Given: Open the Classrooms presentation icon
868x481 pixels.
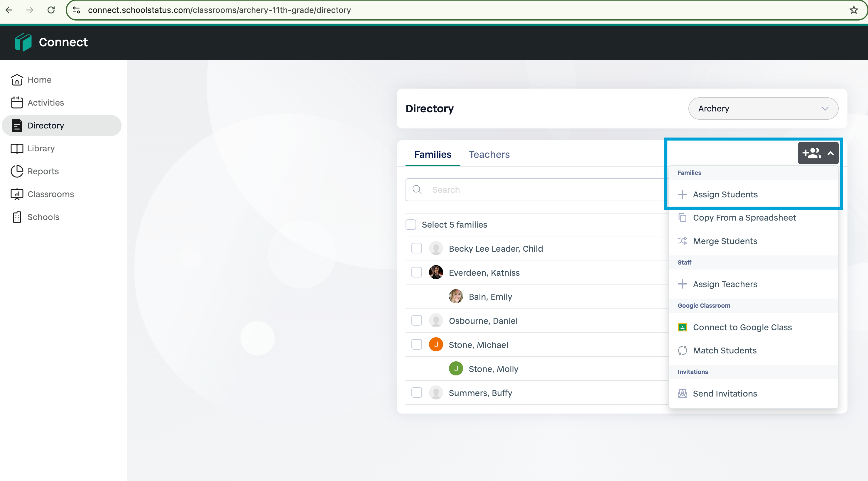Looking at the screenshot, I should click(17, 194).
